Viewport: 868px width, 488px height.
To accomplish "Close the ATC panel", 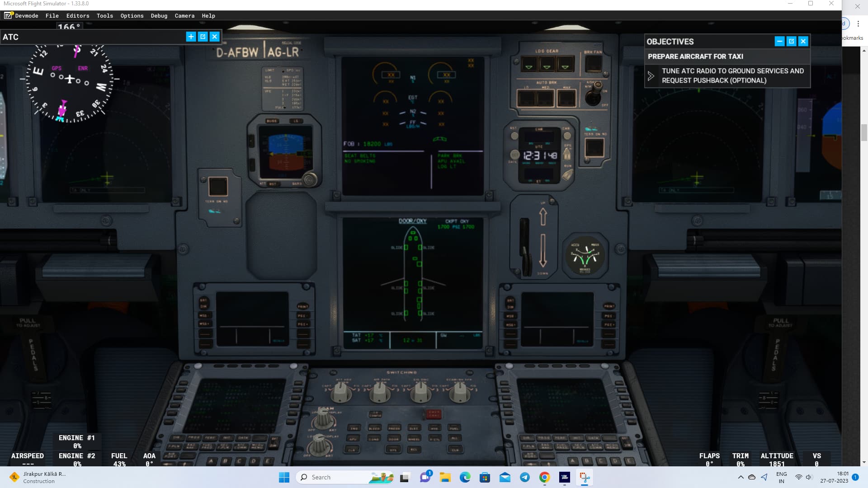I will click(x=215, y=37).
